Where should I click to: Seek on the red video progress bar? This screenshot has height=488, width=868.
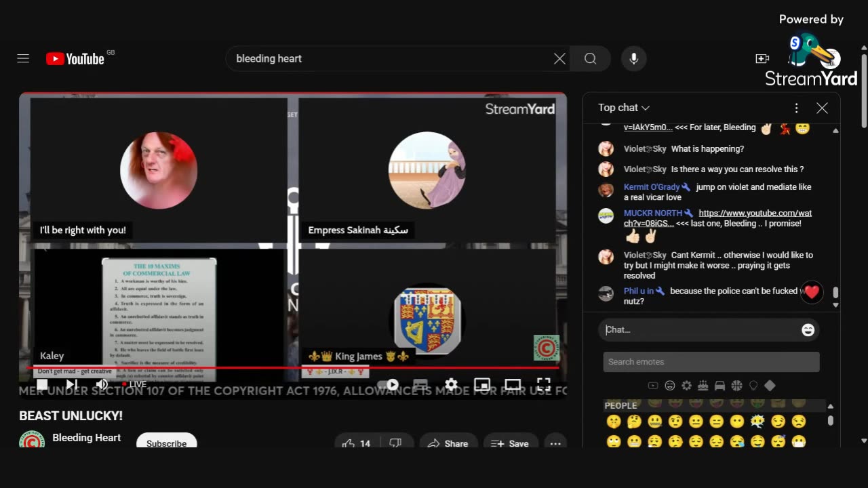coord(293,368)
